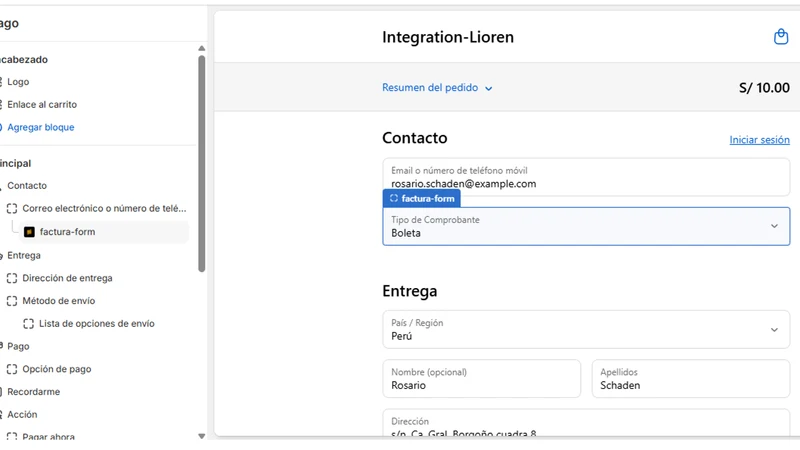Image resolution: width=800 pixels, height=450 pixels.
Task: Click block icon beside Opción de pago
Action: 12,369
